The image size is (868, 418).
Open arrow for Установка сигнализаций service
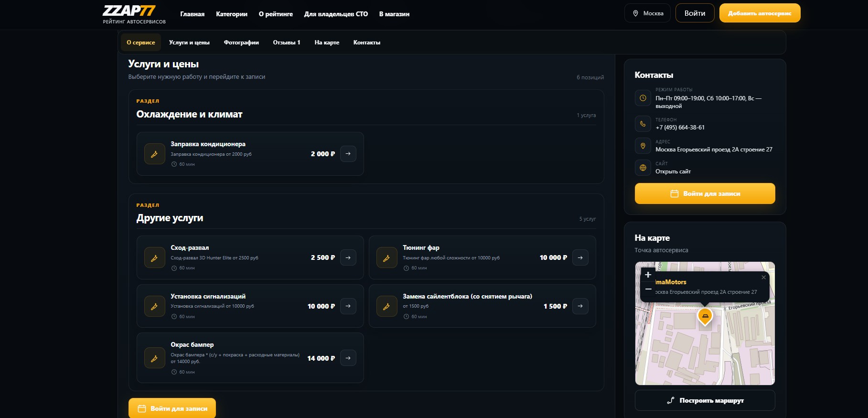tap(348, 306)
